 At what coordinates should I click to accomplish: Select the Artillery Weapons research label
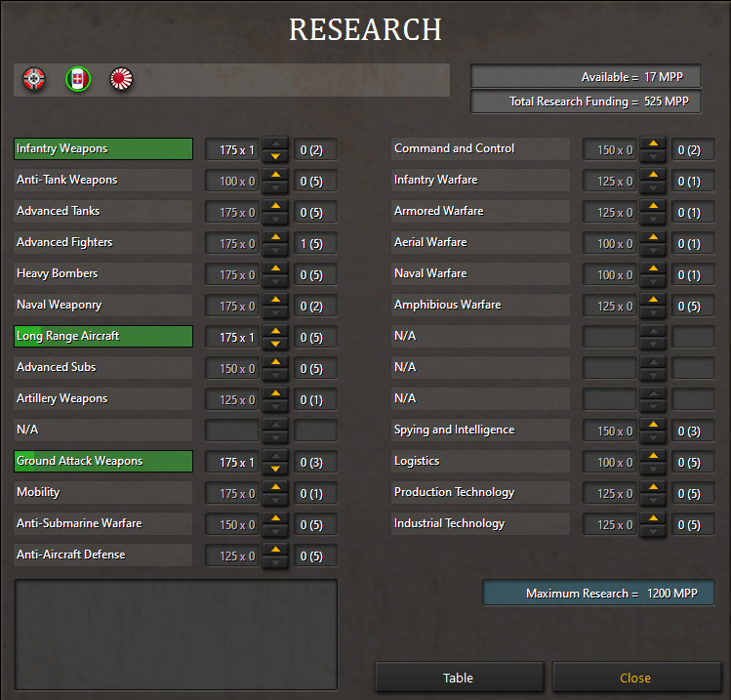(x=103, y=398)
